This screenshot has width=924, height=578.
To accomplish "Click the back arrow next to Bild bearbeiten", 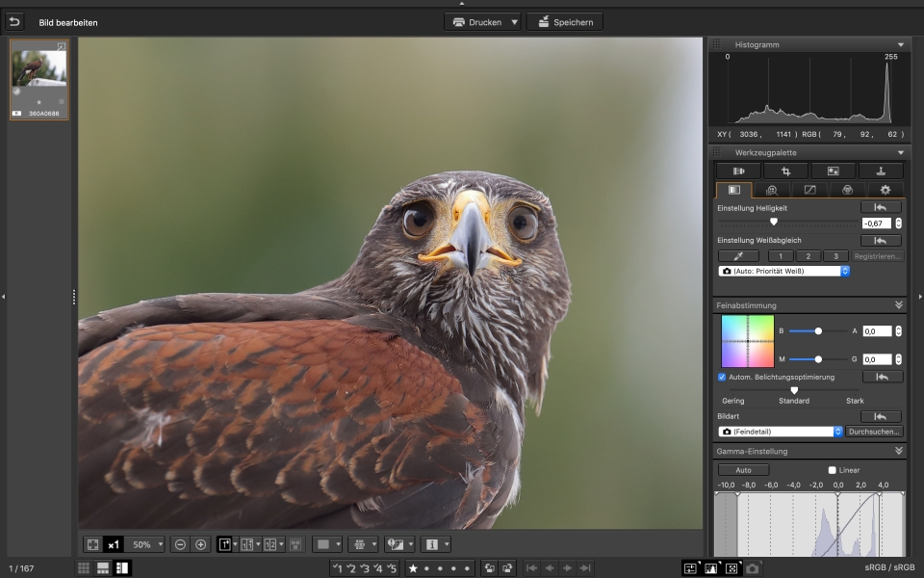I will click(x=14, y=21).
